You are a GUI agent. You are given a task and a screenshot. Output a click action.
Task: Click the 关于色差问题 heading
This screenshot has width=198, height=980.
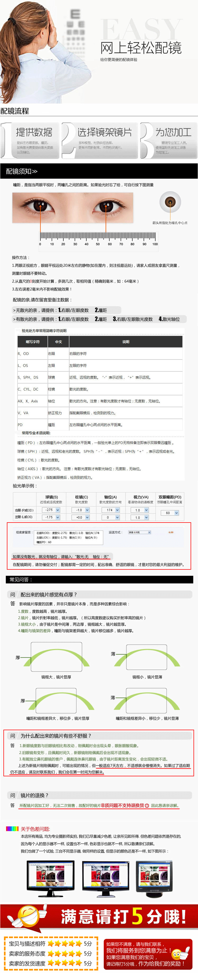click(x=35, y=828)
